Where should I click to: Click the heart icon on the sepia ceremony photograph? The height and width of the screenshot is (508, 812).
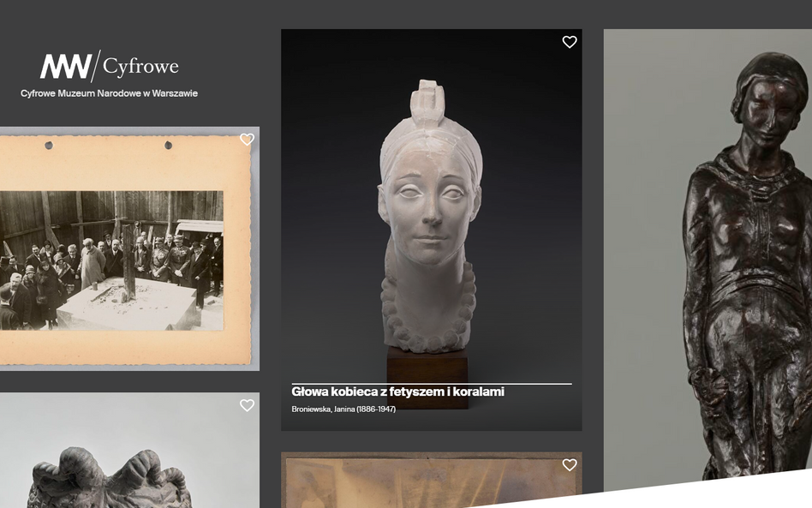pyautogui.click(x=248, y=140)
